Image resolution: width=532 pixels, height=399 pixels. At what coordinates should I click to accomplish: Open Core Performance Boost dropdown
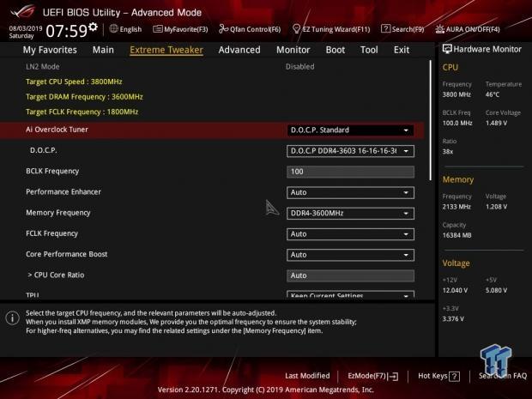(350, 255)
